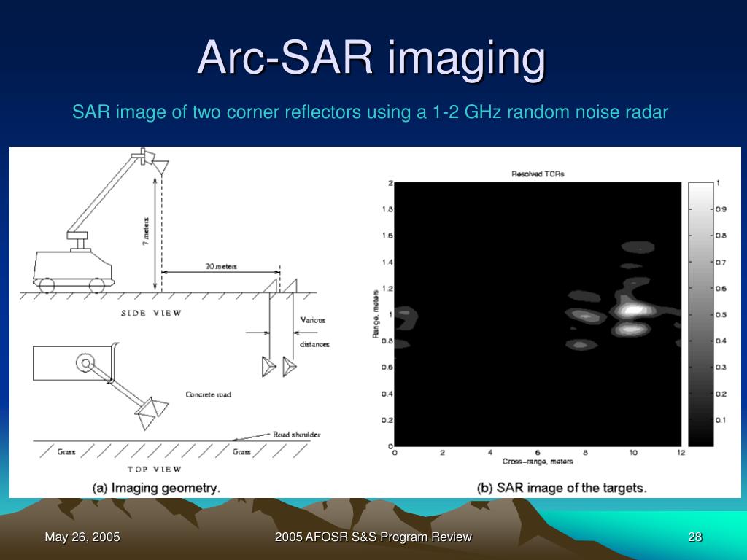This screenshot has width=747, height=560.
Task: Click the "distances" word beside the reflectors
Action: pos(314,344)
